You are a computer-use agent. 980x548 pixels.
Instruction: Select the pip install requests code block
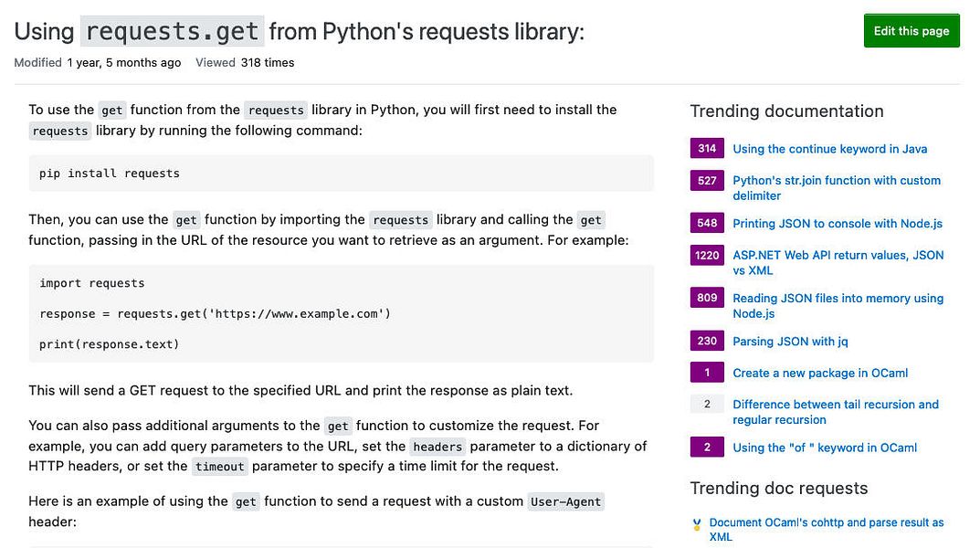click(108, 174)
